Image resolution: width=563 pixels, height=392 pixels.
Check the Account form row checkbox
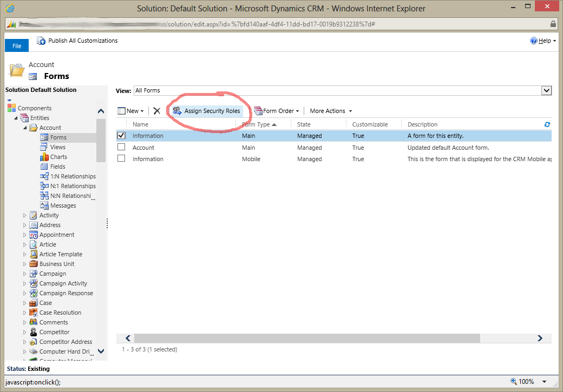pos(121,147)
